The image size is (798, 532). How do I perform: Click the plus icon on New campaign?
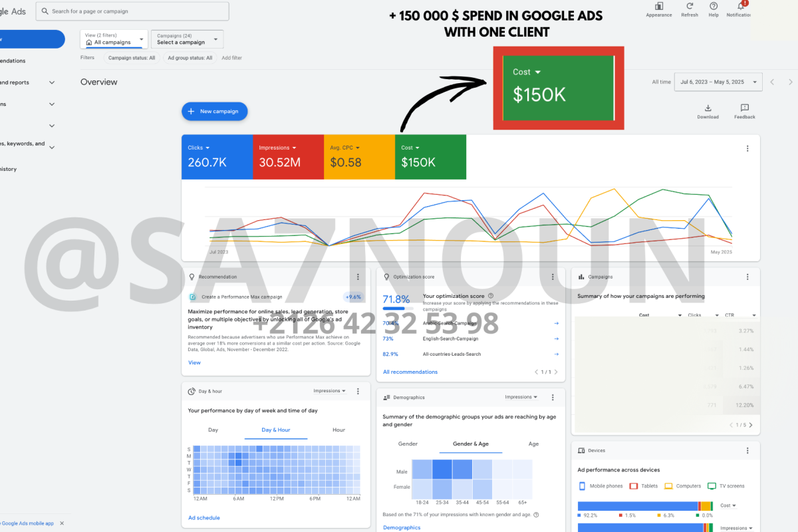192,112
